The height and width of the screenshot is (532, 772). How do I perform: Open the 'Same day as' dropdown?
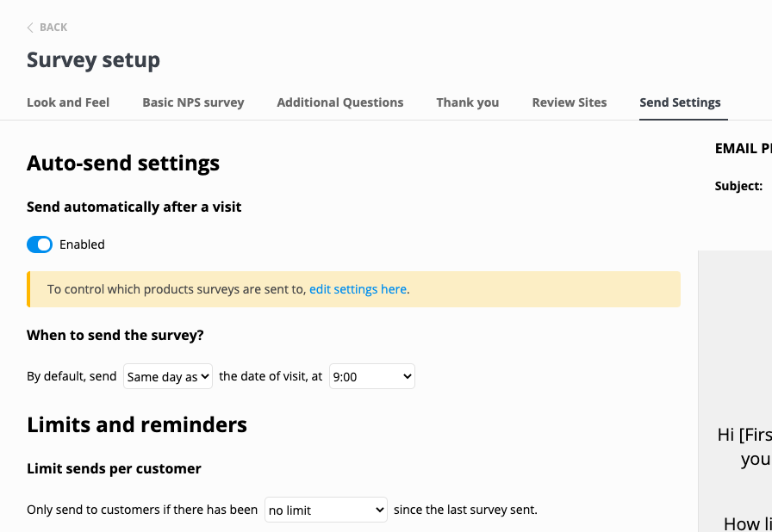168,377
